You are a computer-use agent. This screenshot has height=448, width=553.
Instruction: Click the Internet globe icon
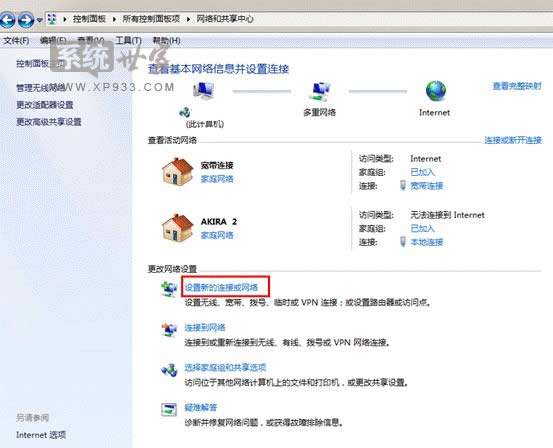(x=436, y=91)
